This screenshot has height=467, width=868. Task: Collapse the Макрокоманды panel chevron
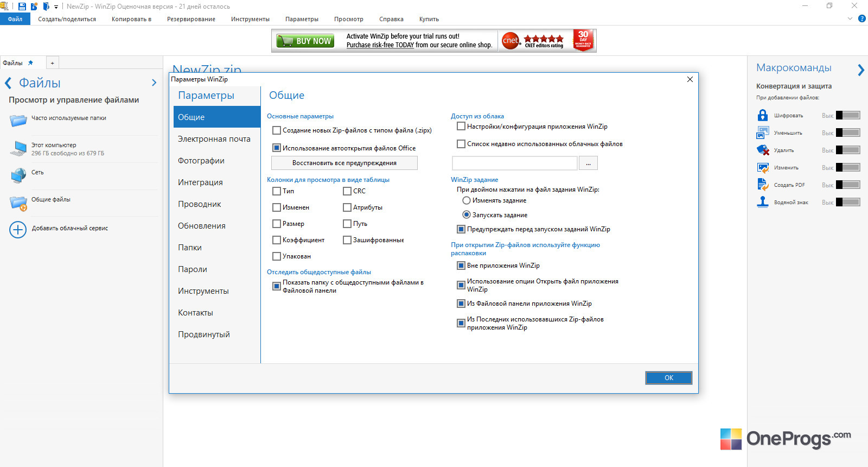point(861,70)
